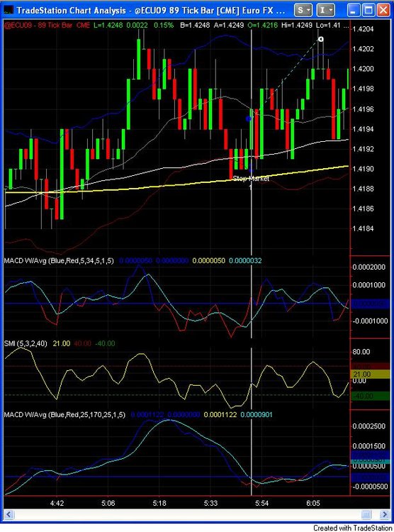Click the '@ECU09 - 89 Tick Bar CME' status label
This screenshot has height=532, width=394.
[x=47, y=25]
